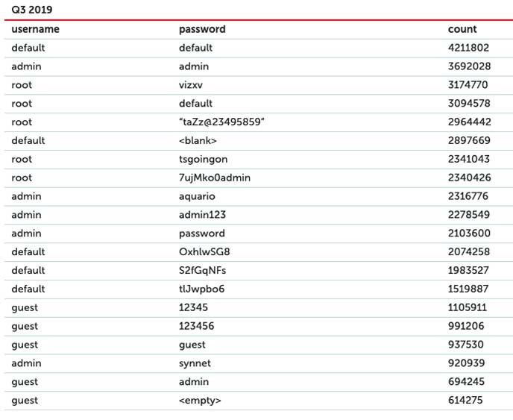513x420 pixels.
Task: Select the '<empty>' password cell
Action: point(200,401)
